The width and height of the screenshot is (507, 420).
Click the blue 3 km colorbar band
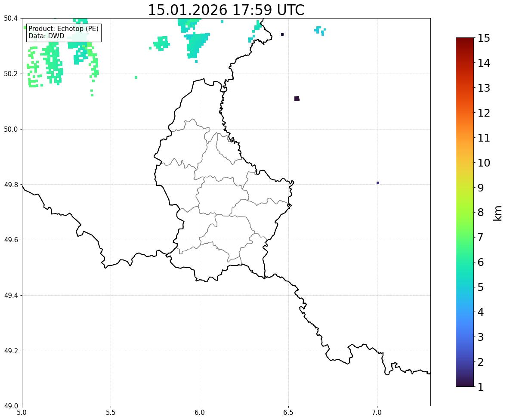(465, 337)
